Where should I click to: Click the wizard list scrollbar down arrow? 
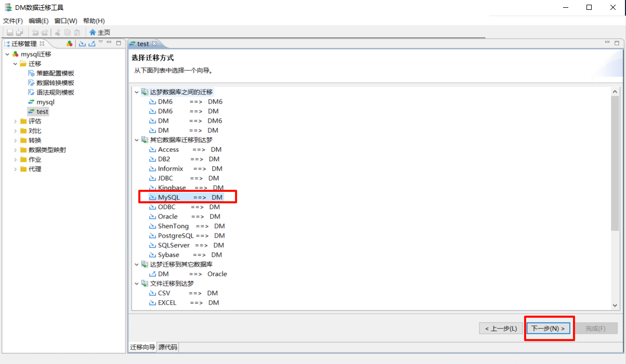pyautogui.click(x=615, y=306)
